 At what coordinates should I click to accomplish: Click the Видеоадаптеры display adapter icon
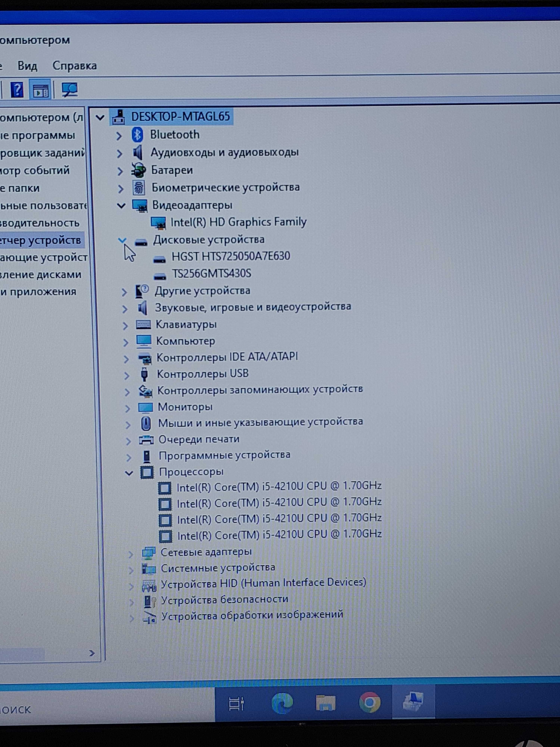[x=140, y=205]
